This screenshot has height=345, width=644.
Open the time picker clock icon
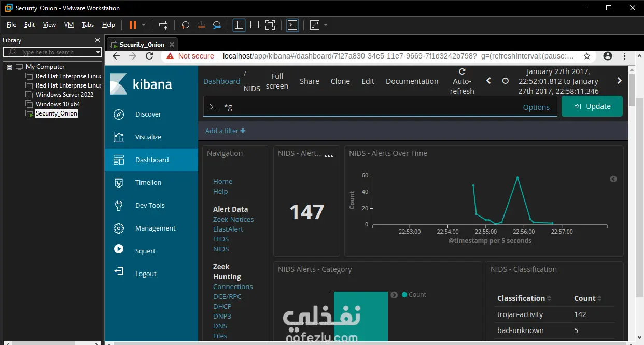tap(506, 81)
